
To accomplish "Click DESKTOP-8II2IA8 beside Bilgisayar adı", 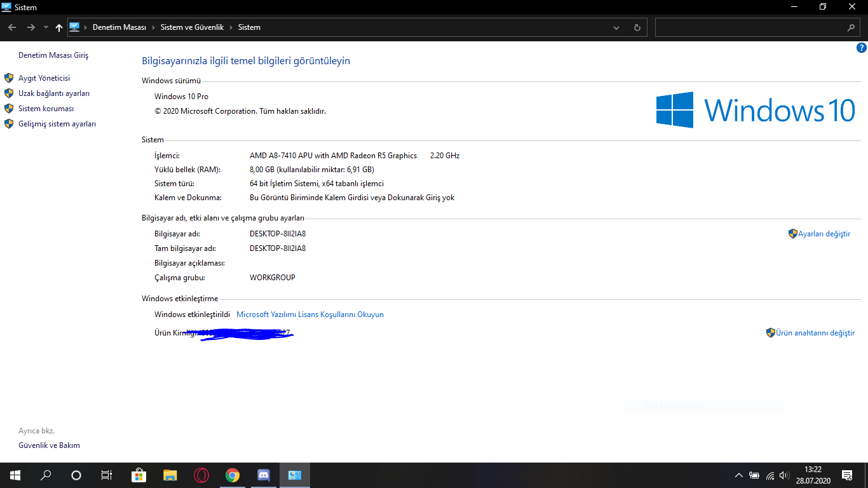I will pyautogui.click(x=278, y=234).
